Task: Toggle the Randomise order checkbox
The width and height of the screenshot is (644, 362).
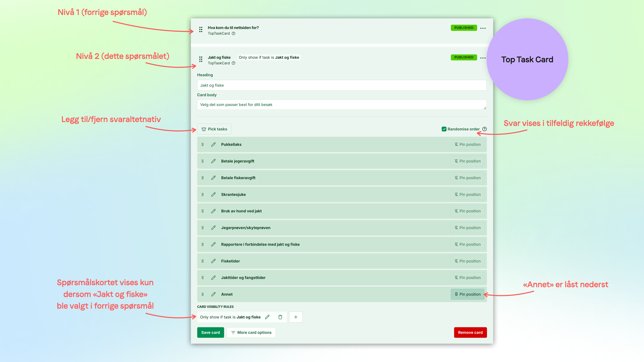Action: (444, 129)
